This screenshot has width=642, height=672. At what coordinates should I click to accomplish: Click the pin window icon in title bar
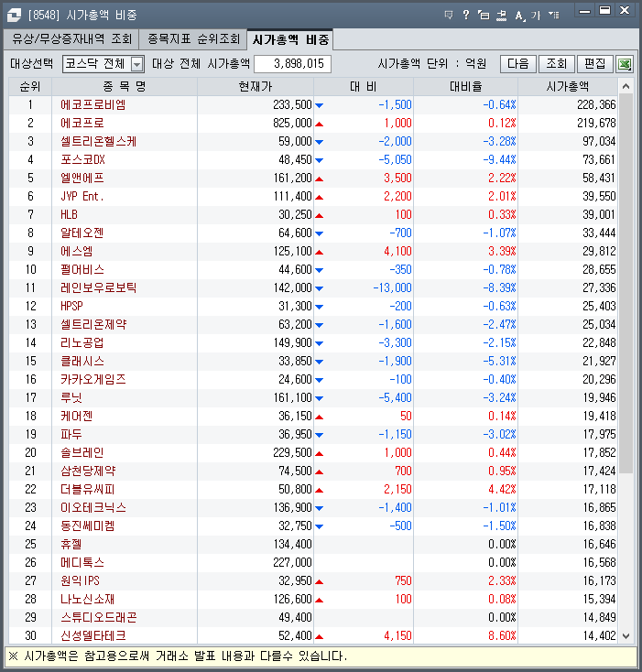tap(501, 16)
